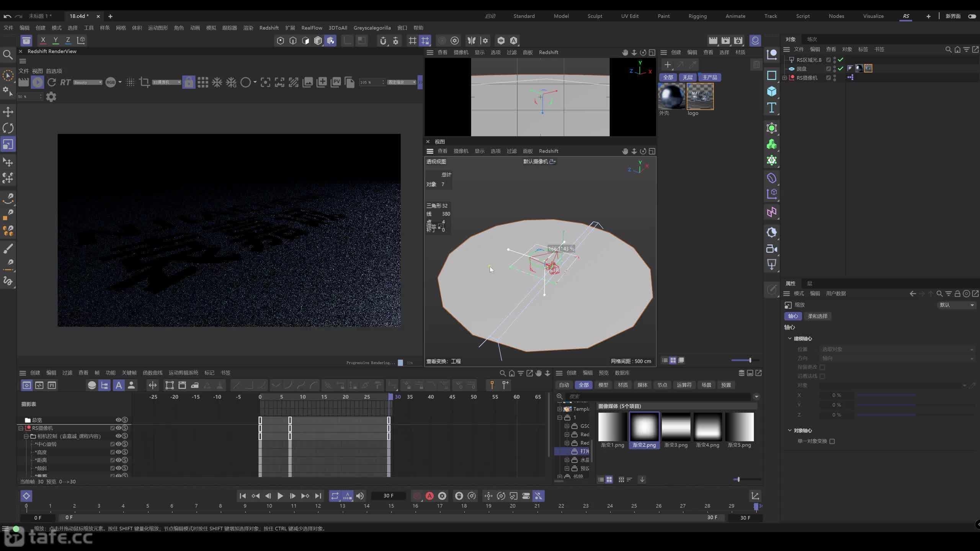Click the 柔和选择 button

point(818,316)
